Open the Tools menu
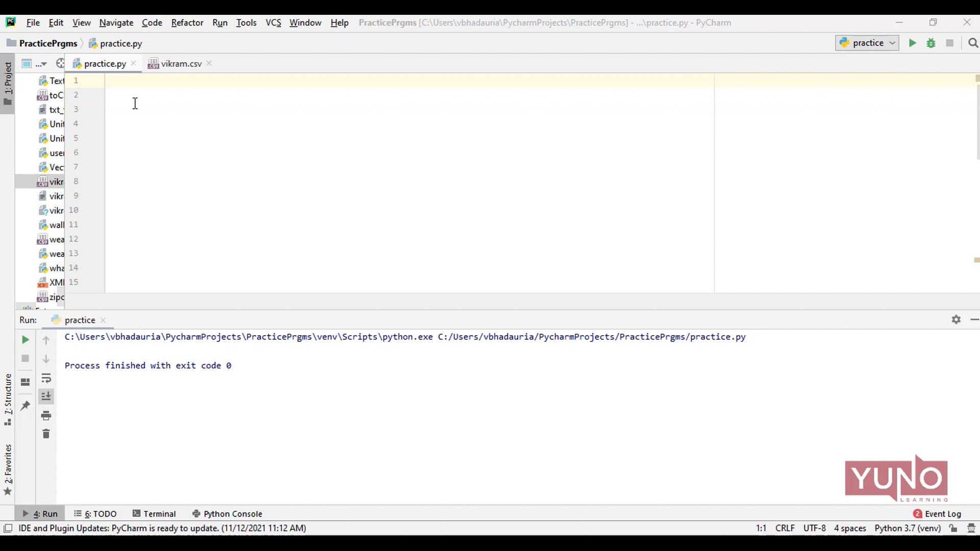This screenshot has height=551, width=980. (246, 22)
